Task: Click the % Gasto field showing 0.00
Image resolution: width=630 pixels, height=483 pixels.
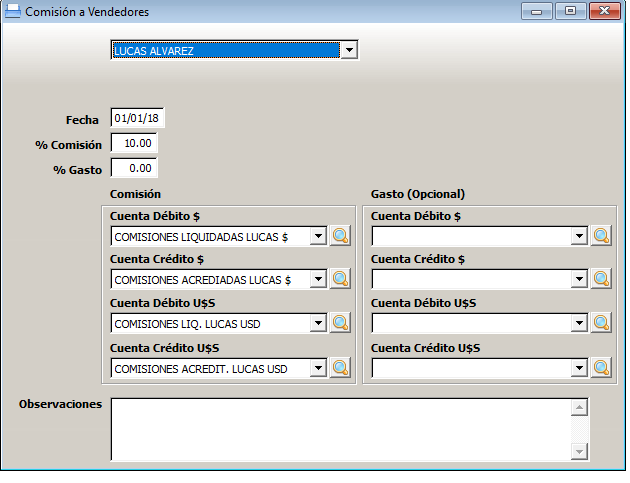Action: point(134,168)
